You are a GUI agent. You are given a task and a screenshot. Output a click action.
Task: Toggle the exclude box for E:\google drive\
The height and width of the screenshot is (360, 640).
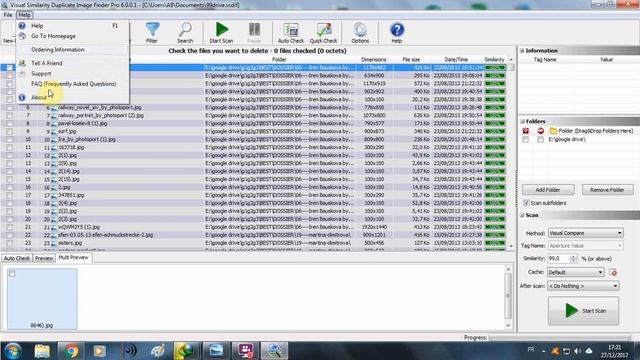point(540,140)
